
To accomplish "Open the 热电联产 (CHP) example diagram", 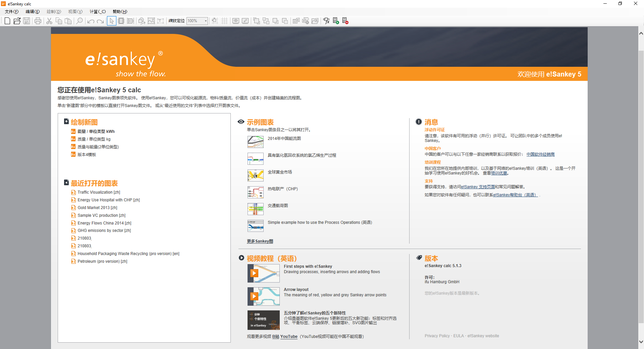I will 283,189.
